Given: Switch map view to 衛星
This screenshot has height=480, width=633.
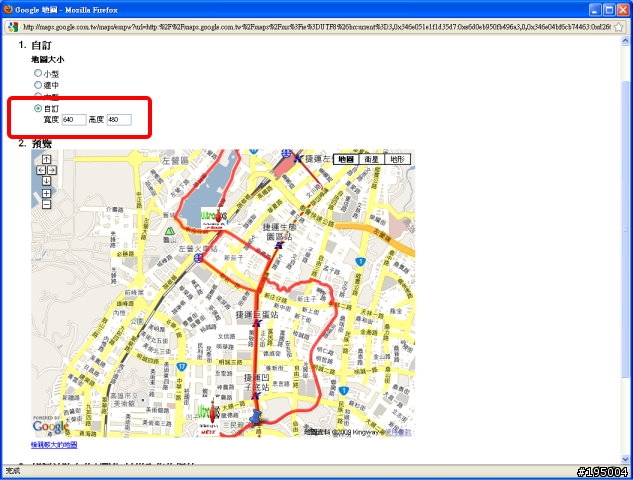Looking at the screenshot, I should [371, 159].
